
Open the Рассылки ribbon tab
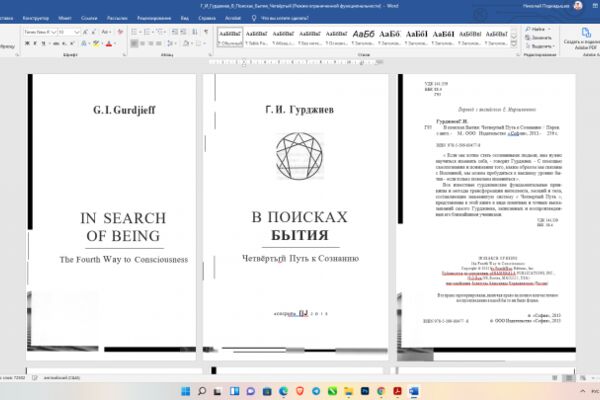[x=117, y=18]
